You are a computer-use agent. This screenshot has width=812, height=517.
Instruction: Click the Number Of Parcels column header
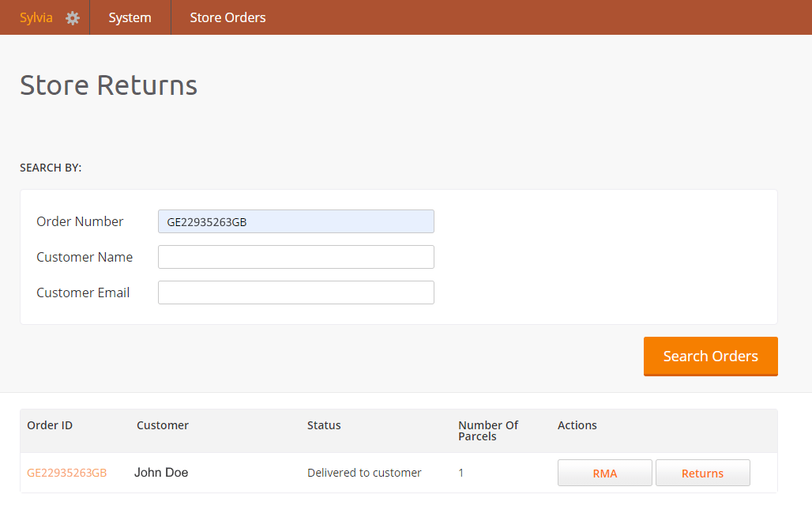(488, 431)
